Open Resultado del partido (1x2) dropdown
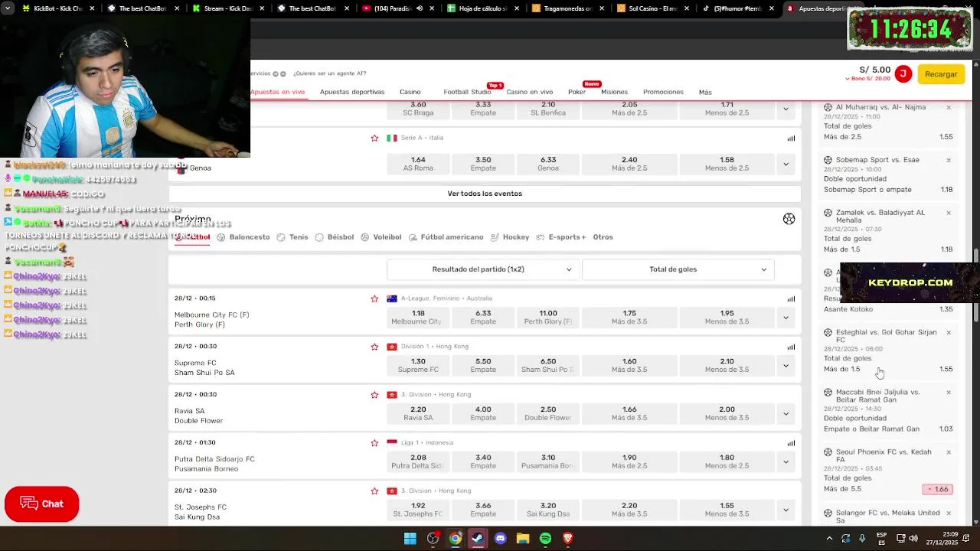 coord(483,269)
